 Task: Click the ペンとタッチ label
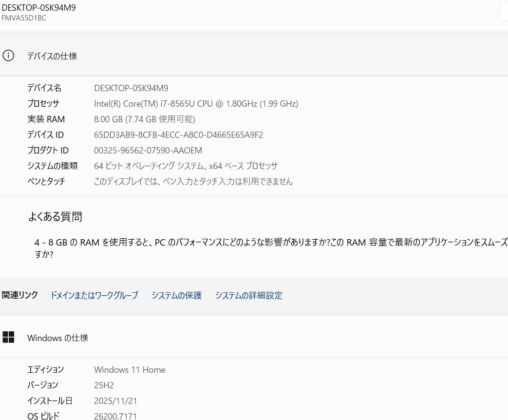pos(46,181)
